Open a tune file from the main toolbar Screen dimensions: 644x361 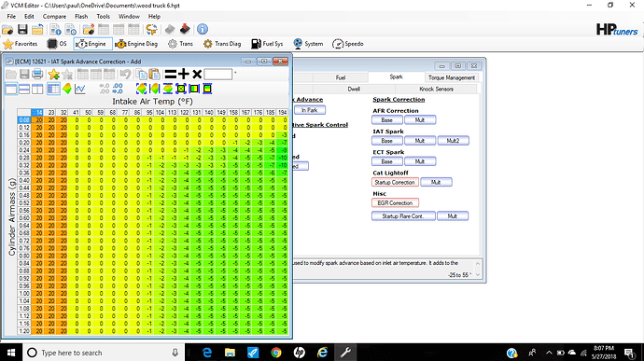[x=7, y=30]
